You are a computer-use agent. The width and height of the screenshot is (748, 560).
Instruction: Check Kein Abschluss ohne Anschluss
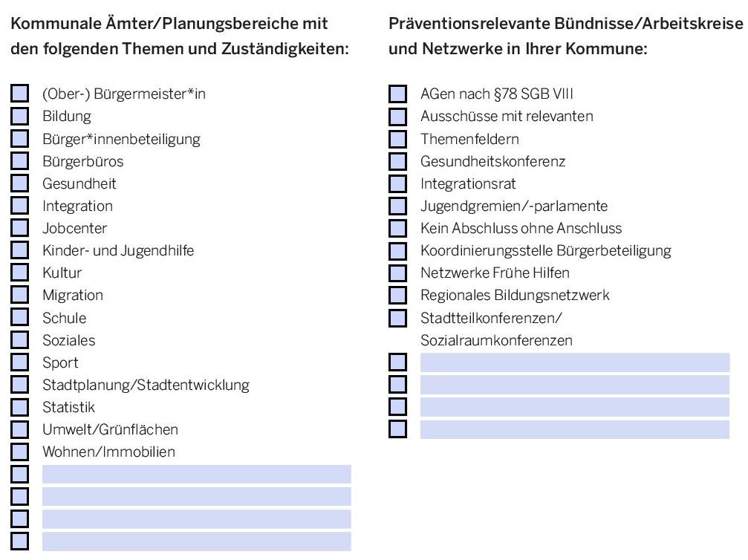pos(398,229)
